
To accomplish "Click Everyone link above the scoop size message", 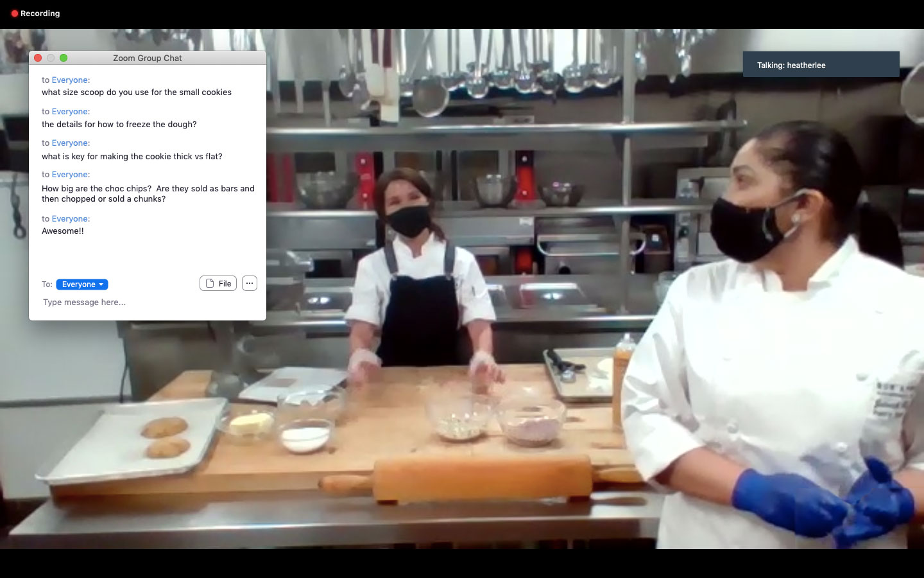I will coord(71,80).
